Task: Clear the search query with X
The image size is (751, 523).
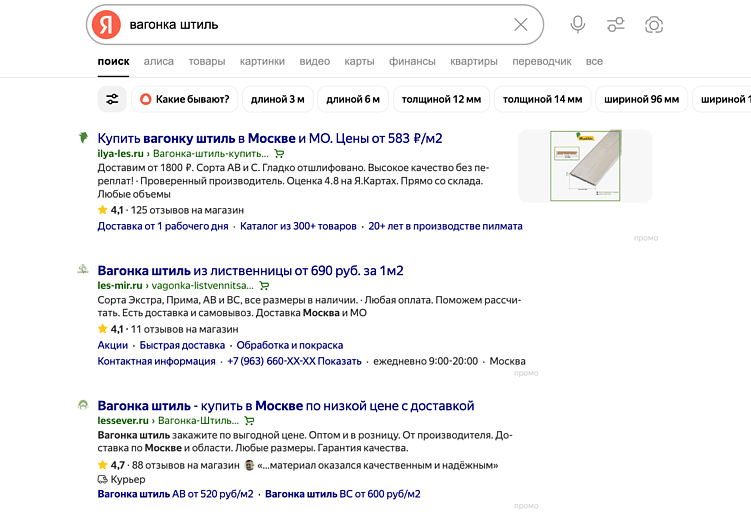Action: coord(520,25)
